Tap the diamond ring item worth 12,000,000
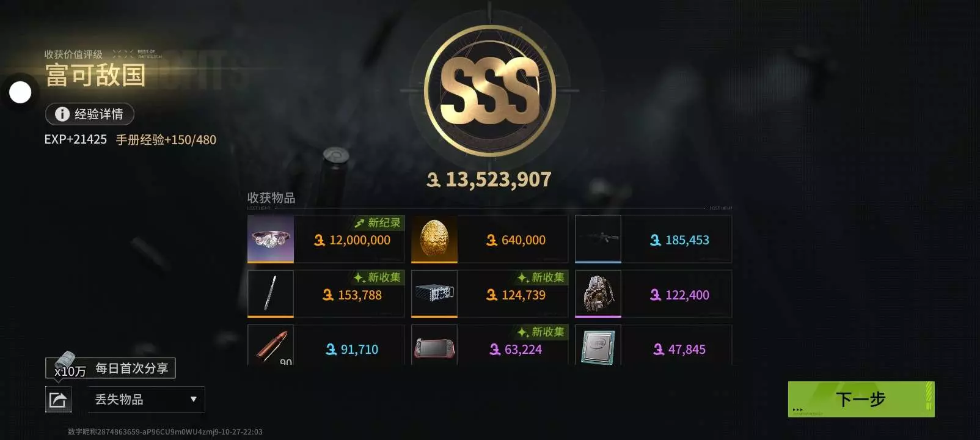Viewport: 980px width, 440px height. click(x=271, y=239)
